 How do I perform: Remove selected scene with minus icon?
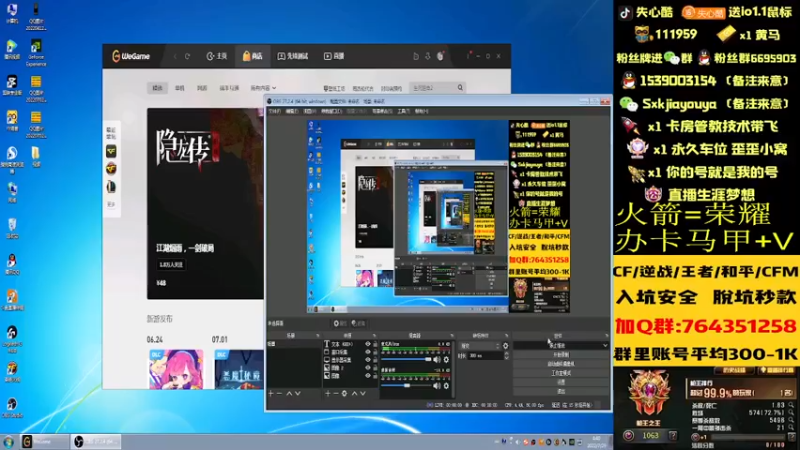[x=279, y=393]
